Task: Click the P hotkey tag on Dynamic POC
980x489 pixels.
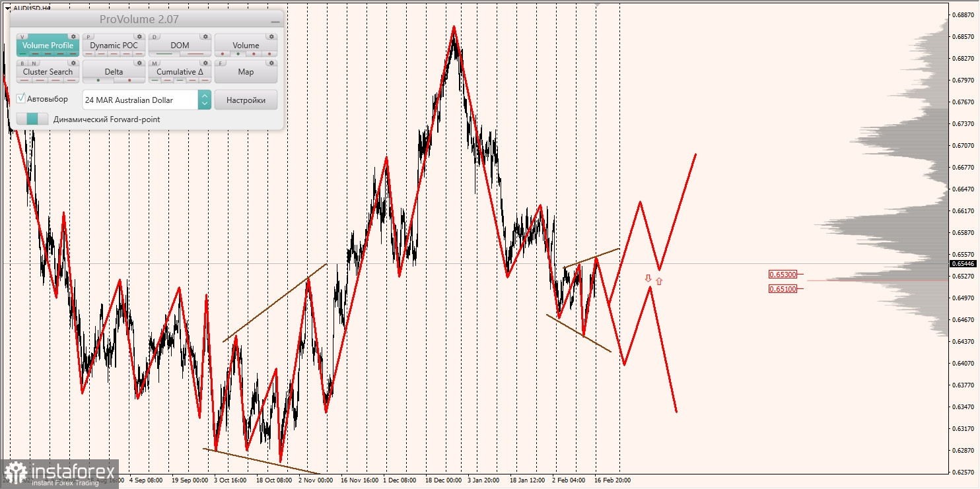Action: [89, 37]
